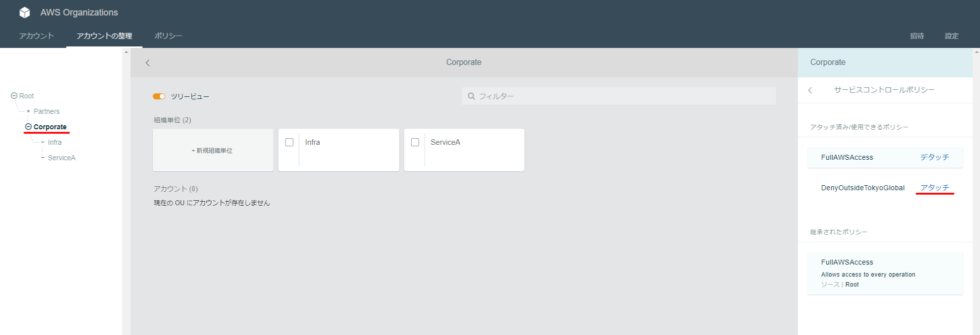
Task: Collapse the Root tree node
Action: coord(14,96)
